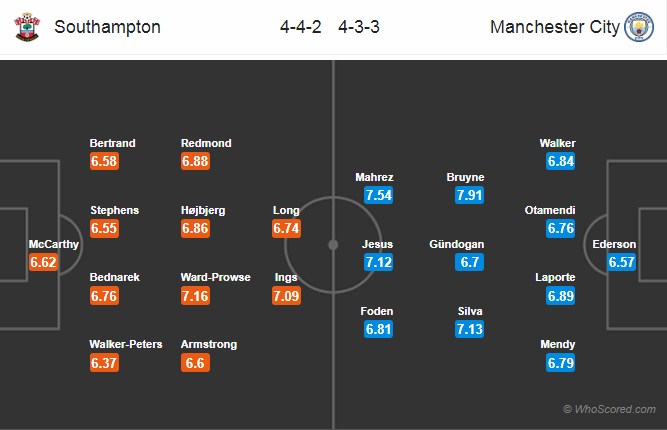This screenshot has width=667, height=430.
Task: Click the Manchester City club badge
Action: pyautogui.click(x=638, y=27)
